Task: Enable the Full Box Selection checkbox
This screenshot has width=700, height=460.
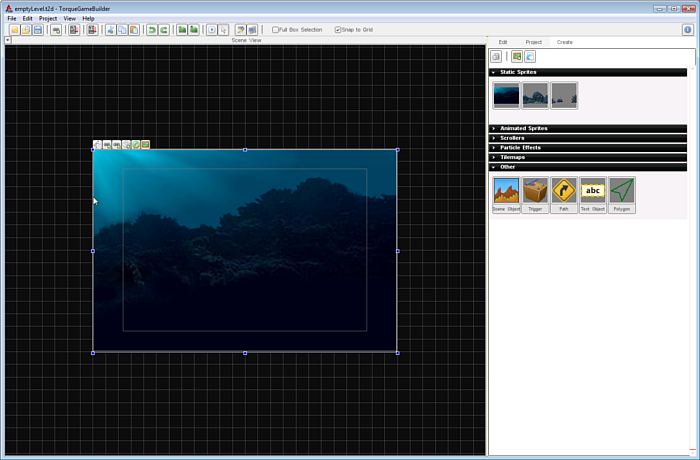Action: point(276,30)
